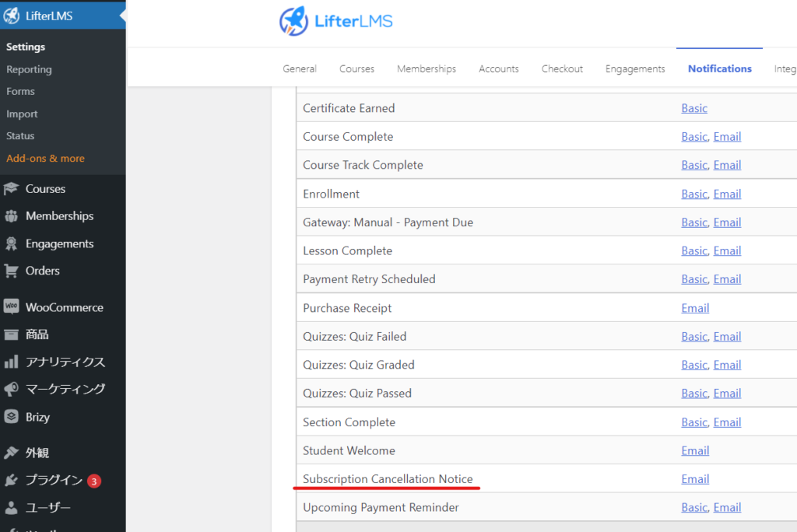This screenshot has height=532, width=797.
Task: Click the plugin update count badge
Action: pyautogui.click(x=94, y=481)
